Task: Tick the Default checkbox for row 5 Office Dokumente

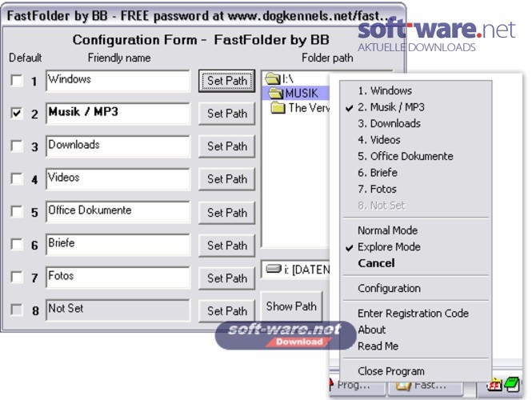Action: click(x=17, y=211)
